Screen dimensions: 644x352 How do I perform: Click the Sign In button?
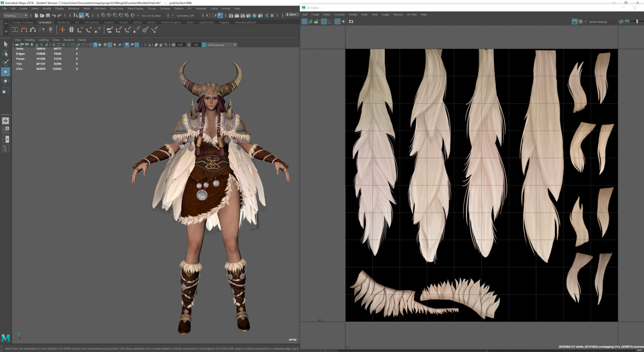[292, 14]
